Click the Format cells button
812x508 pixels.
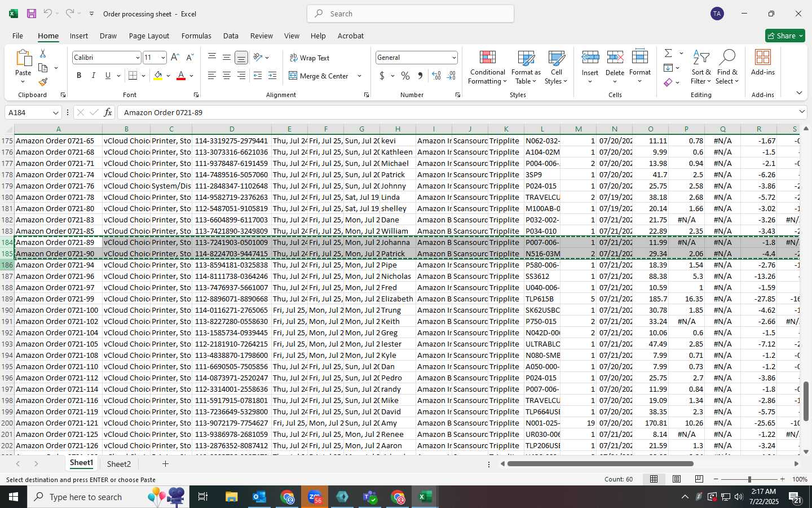[x=639, y=67]
